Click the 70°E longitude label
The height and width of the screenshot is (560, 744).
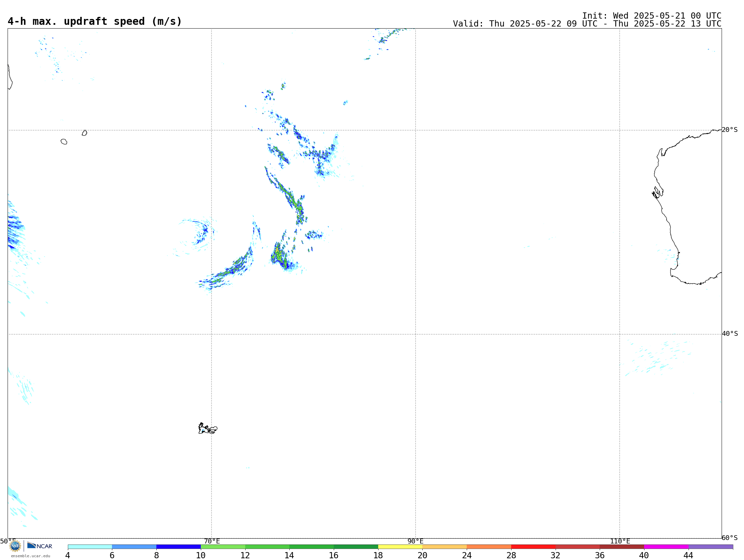point(212,541)
